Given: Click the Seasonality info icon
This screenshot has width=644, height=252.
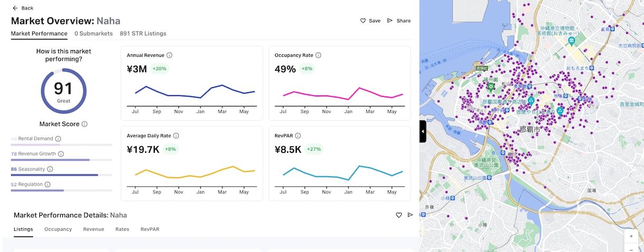Looking at the screenshot, I should [x=50, y=169].
